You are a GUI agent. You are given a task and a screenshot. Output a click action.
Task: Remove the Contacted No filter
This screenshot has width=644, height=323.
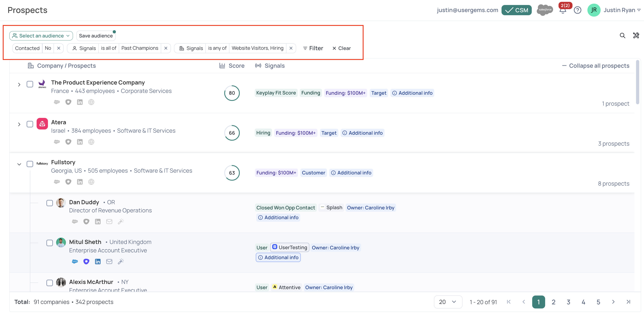58,48
